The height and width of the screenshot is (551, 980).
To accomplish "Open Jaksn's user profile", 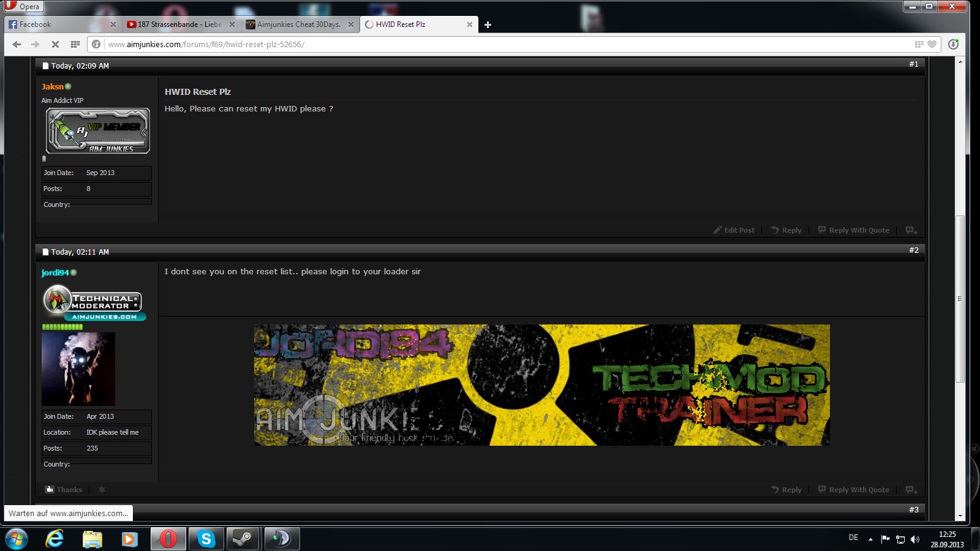I will click(53, 86).
